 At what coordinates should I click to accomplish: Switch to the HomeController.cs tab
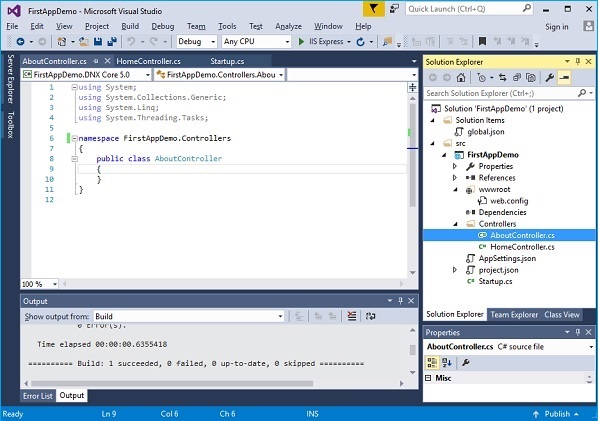[x=147, y=61]
